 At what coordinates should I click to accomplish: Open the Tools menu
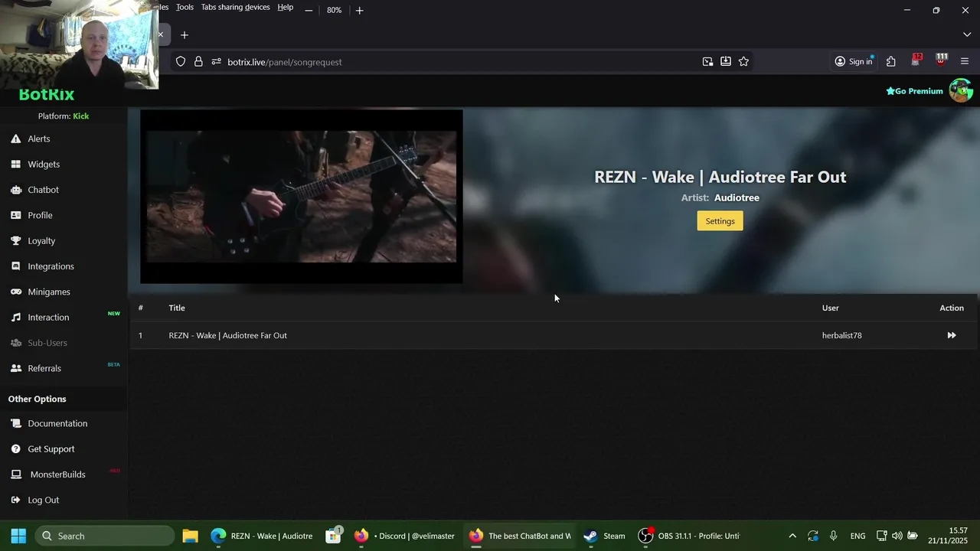point(185,7)
